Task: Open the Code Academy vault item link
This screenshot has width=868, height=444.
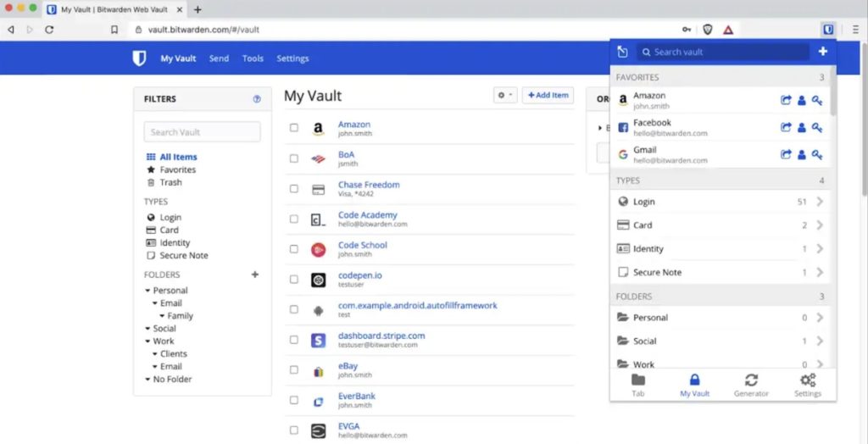Action: coord(367,215)
